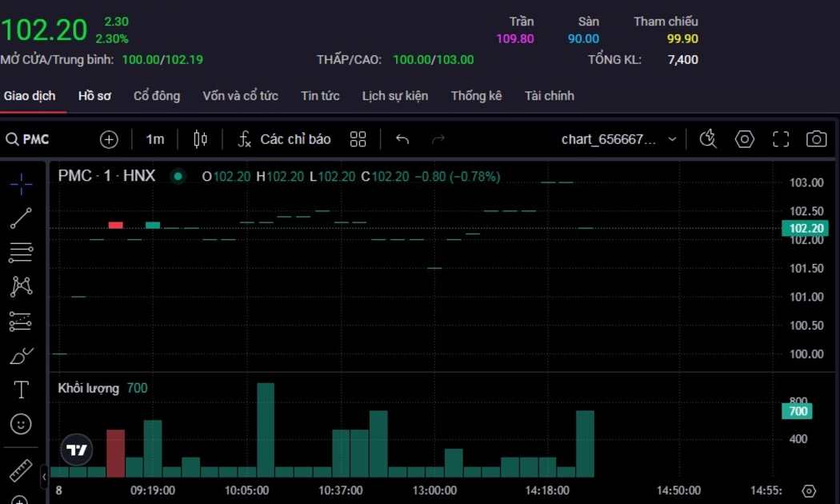Take a chart snapshot with camera icon
840x504 pixels.
coord(816,139)
